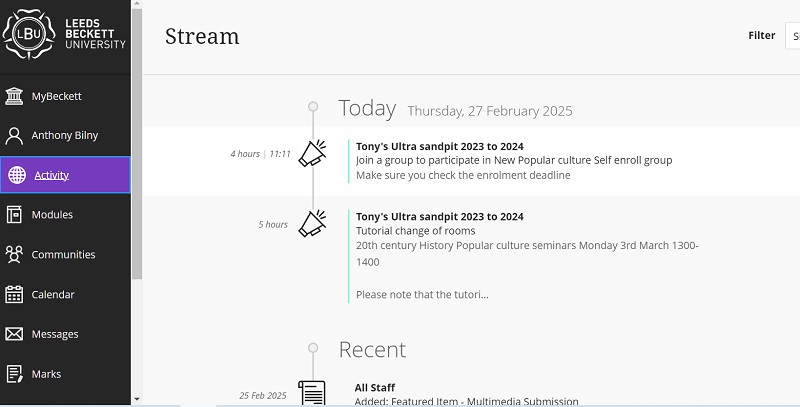
Task: Open first Tony's Ultra sandpit announcement title
Action: point(439,146)
